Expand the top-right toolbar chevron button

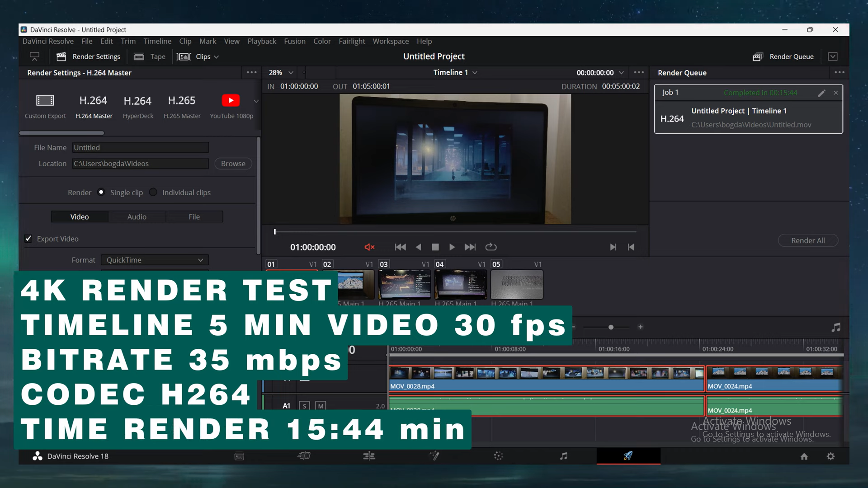coord(833,56)
